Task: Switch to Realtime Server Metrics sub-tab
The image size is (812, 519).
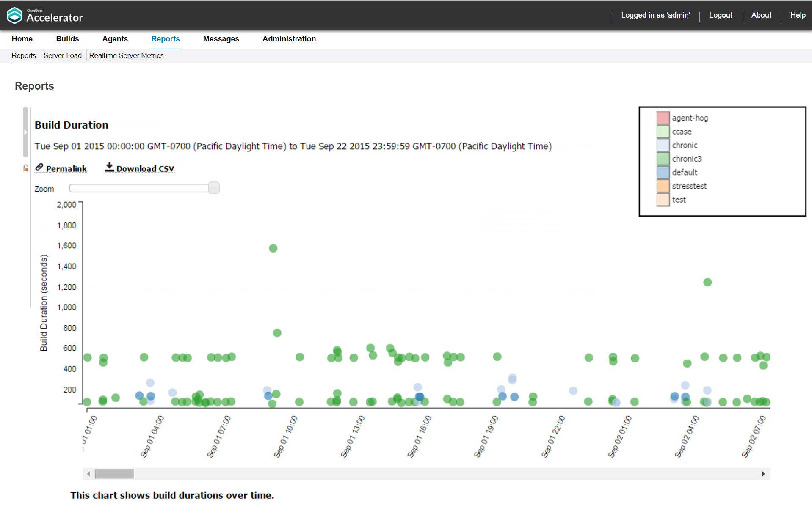Action: point(126,55)
